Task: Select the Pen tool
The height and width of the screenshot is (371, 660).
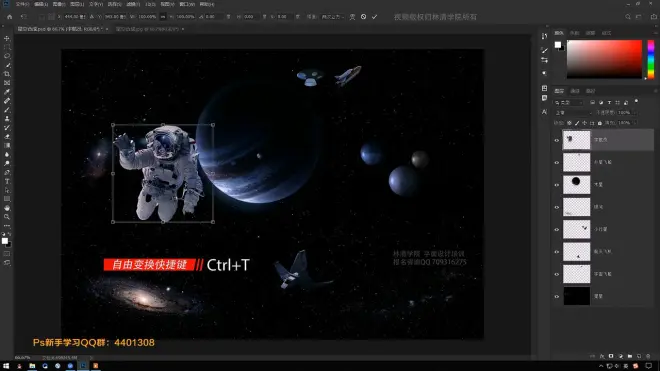Action: pyautogui.click(x=7, y=172)
